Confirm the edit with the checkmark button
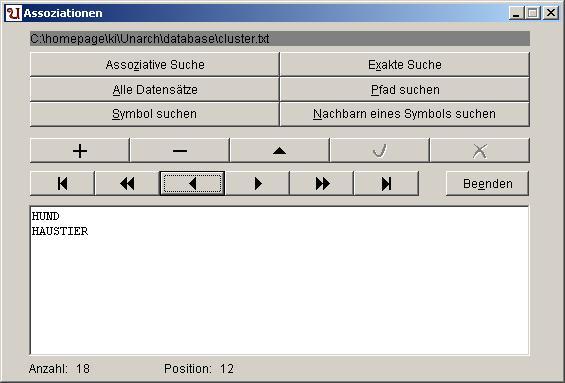 point(379,151)
